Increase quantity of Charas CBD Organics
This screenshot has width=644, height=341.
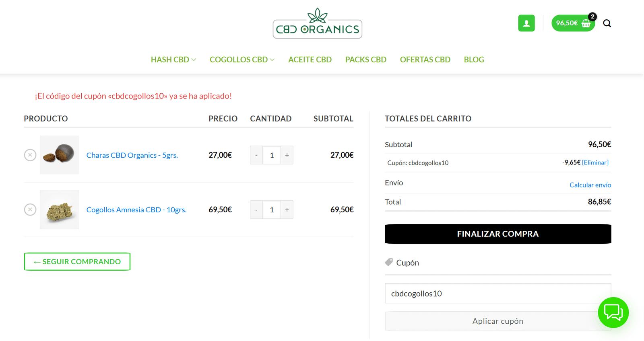pos(287,155)
